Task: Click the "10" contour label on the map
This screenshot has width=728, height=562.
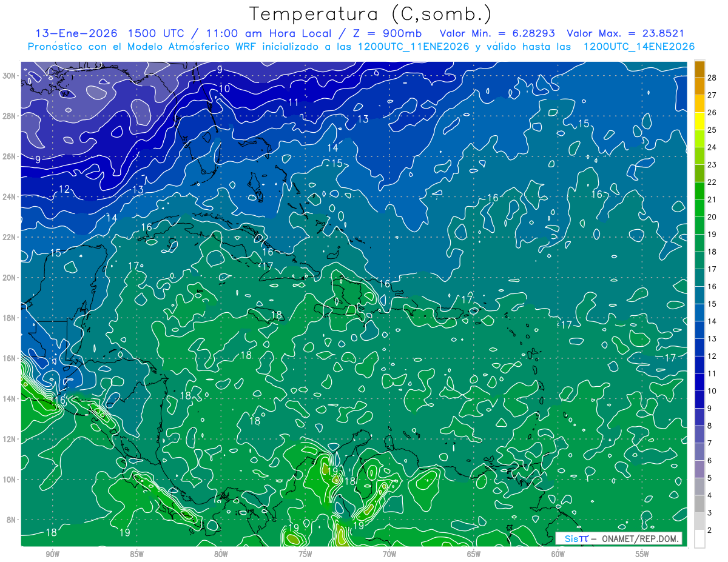Action: (224, 89)
